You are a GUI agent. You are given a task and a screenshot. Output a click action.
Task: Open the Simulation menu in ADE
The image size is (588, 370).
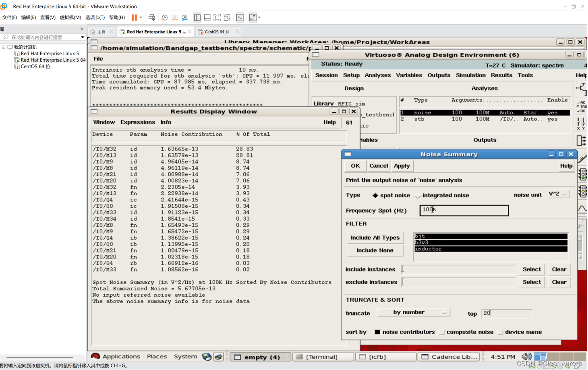click(470, 75)
